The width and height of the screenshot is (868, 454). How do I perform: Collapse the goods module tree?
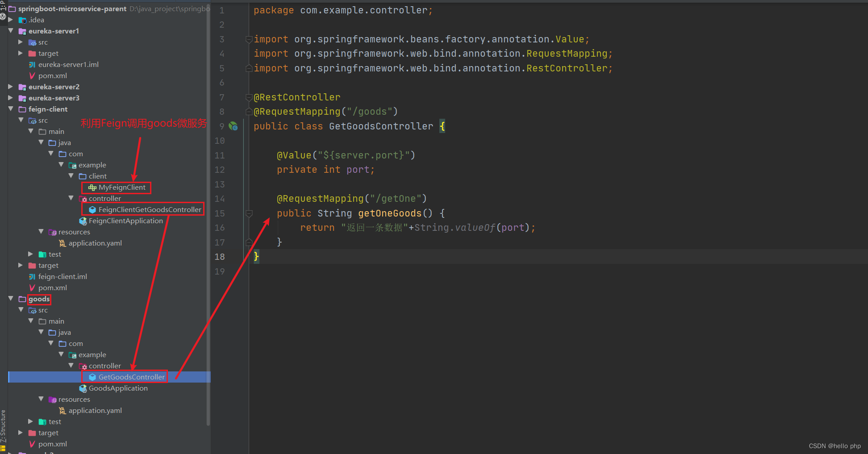pos(11,299)
